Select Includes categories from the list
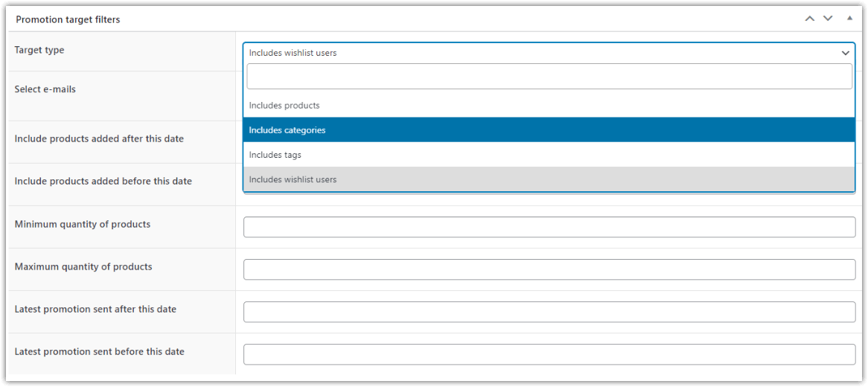868x387 pixels. click(287, 130)
